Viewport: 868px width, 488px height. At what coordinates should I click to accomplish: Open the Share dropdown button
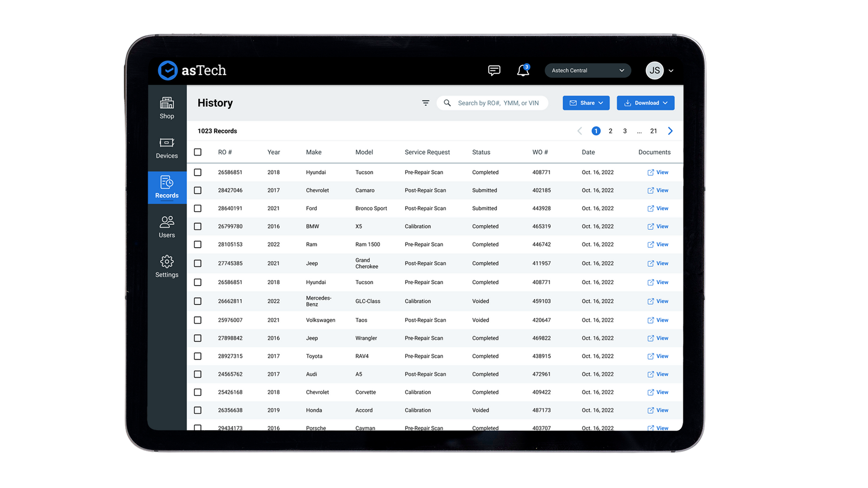click(586, 103)
